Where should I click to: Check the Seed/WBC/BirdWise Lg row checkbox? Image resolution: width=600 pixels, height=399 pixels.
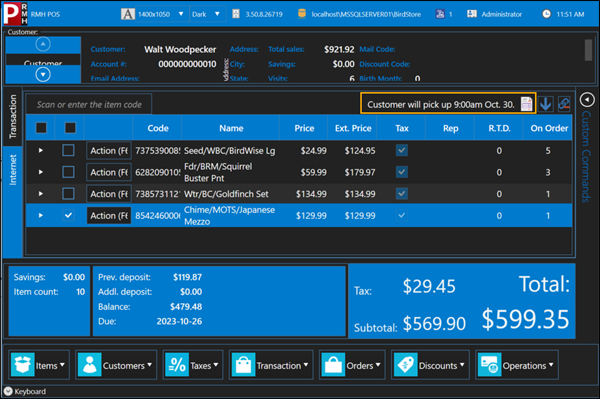coord(68,150)
